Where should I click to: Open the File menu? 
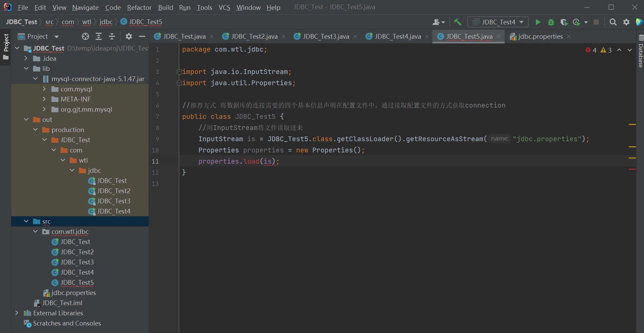(x=23, y=7)
